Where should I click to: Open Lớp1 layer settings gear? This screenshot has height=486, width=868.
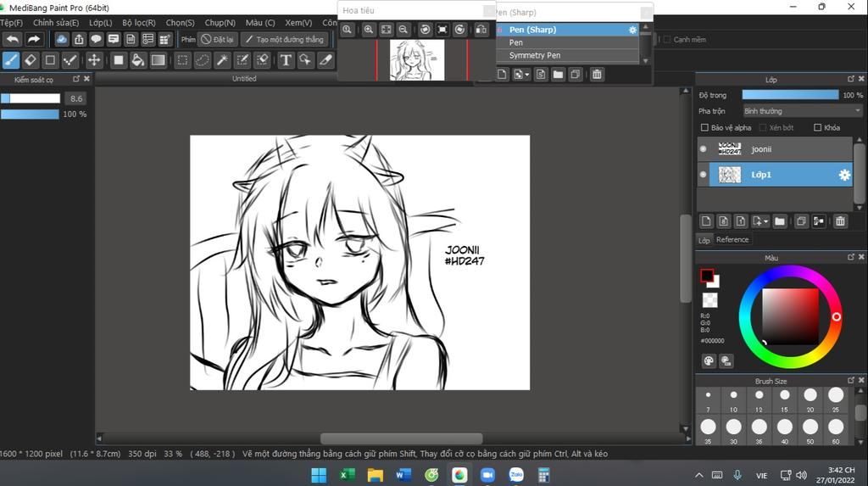(844, 175)
